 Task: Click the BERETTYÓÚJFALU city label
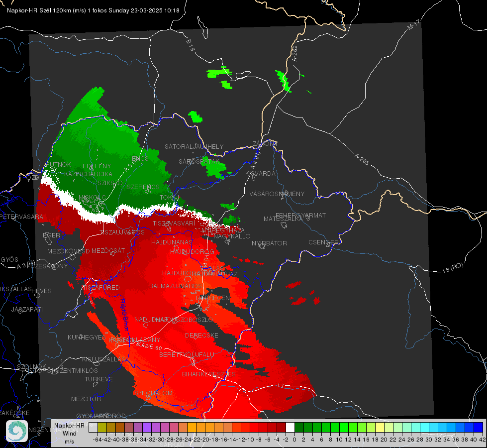(x=187, y=354)
